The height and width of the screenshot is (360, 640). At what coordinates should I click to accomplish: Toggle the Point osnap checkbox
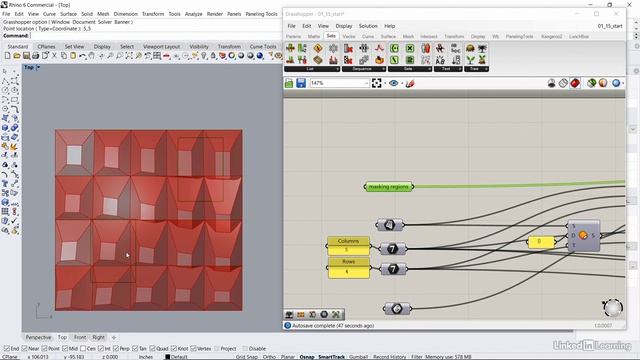click(x=44, y=349)
